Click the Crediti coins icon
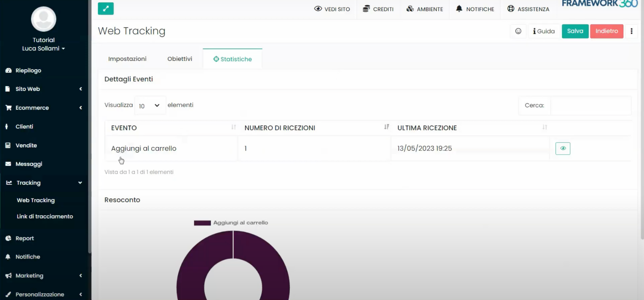 point(366,9)
